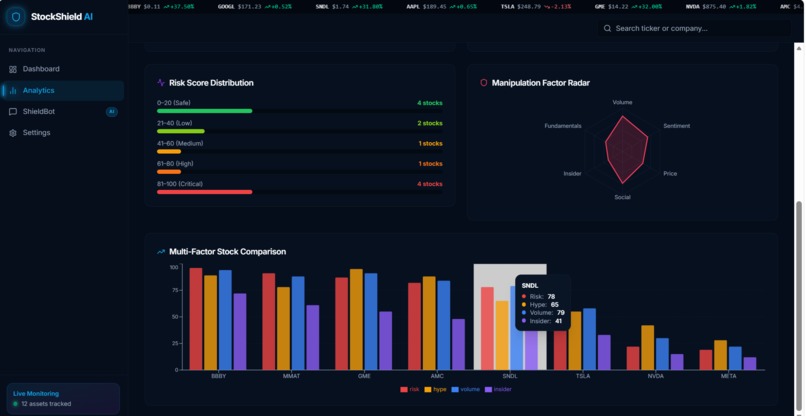
Task: Click 'Risk: 78' in the SNDL tooltip
Action: pos(538,297)
